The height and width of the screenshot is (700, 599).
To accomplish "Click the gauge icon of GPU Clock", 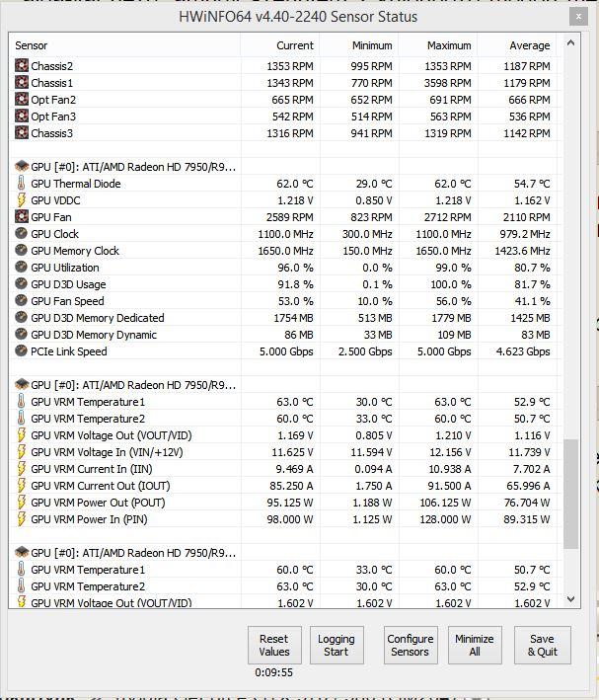I will [21, 233].
